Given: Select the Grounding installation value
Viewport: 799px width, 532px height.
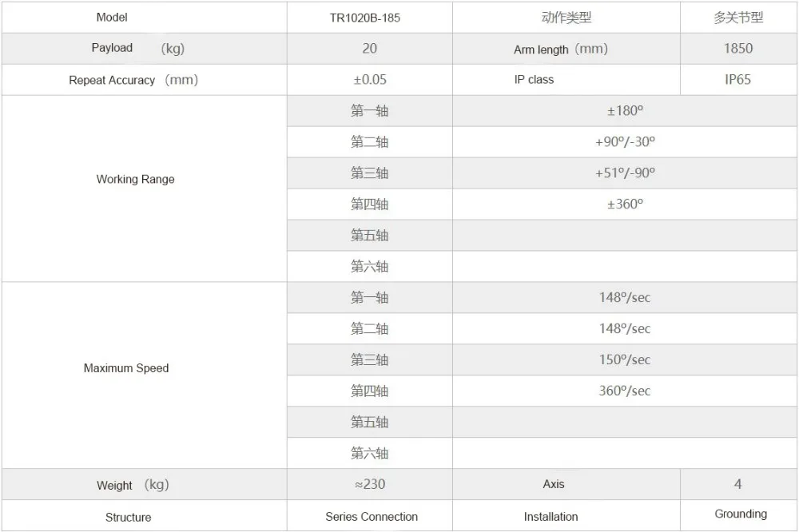Looking at the screenshot, I should click(x=741, y=514).
